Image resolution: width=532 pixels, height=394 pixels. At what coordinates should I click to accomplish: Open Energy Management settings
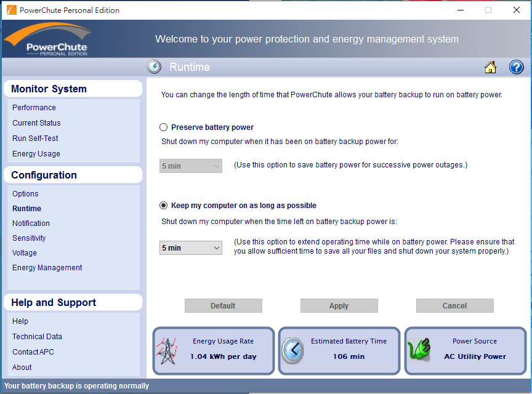(x=47, y=268)
